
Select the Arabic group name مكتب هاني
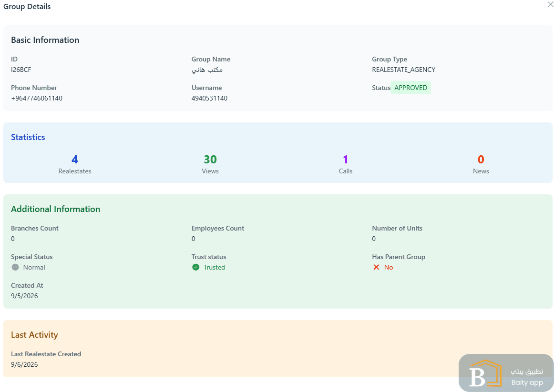[x=207, y=70]
